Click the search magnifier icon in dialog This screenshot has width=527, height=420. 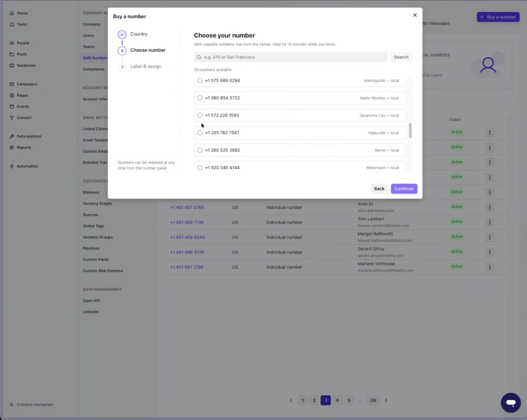coord(199,57)
